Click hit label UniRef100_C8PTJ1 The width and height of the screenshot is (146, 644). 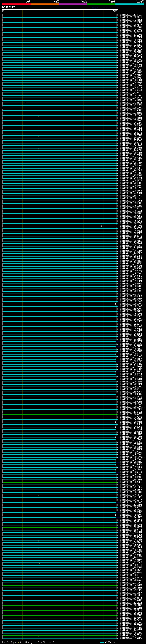coord(131,610)
